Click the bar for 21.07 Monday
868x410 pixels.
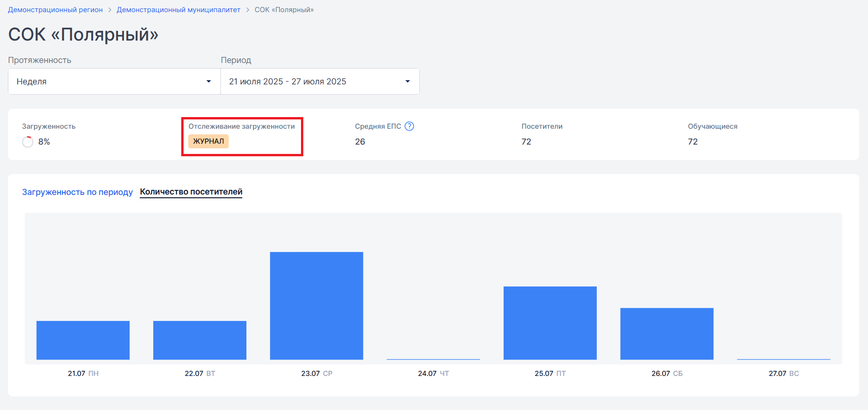click(x=83, y=340)
